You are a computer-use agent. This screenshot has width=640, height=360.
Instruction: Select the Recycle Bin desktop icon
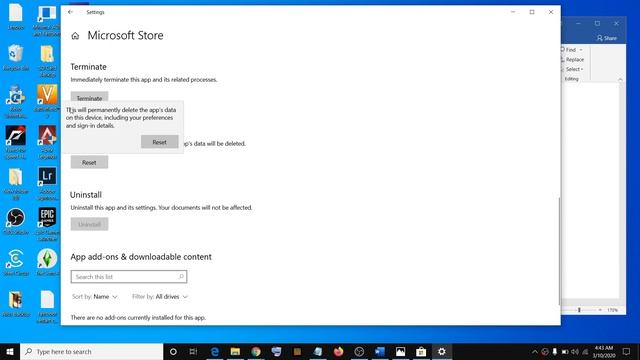tap(16, 58)
